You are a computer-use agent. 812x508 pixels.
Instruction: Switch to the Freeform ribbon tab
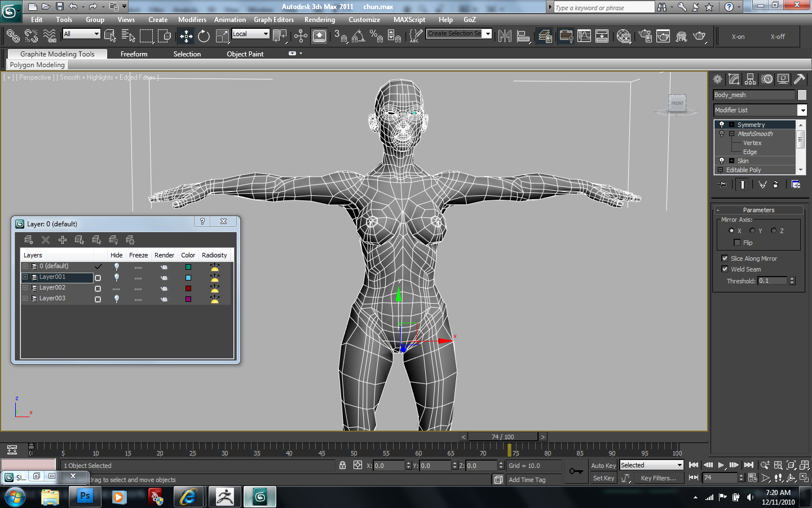point(134,54)
